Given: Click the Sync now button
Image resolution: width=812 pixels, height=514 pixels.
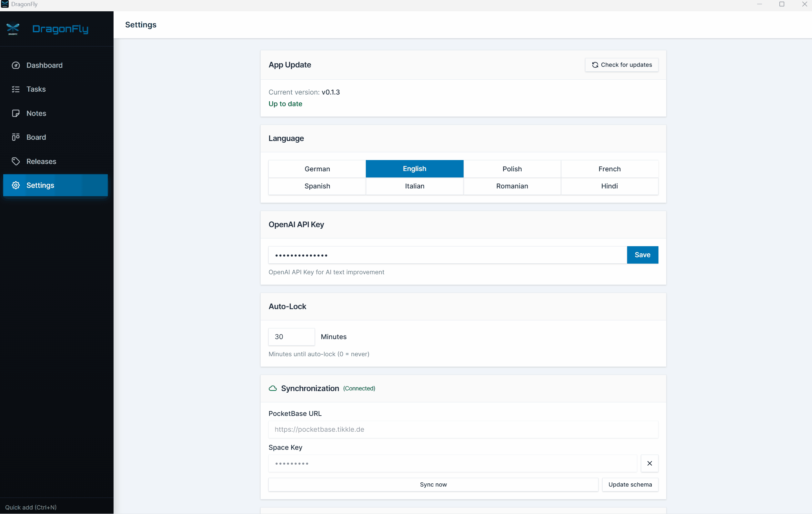Looking at the screenshot, I should click(433, 484).
